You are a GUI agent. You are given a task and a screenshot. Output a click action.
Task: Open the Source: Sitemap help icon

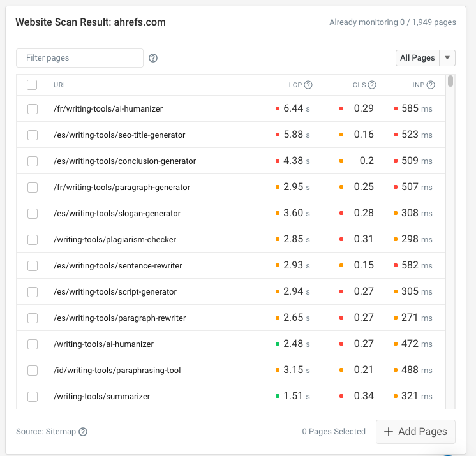(83, 431)
